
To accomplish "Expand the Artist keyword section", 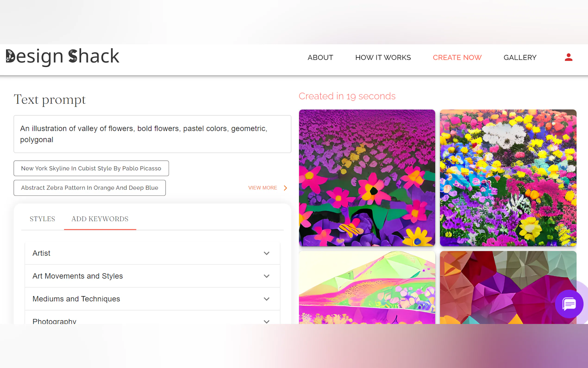I will 152,253.
